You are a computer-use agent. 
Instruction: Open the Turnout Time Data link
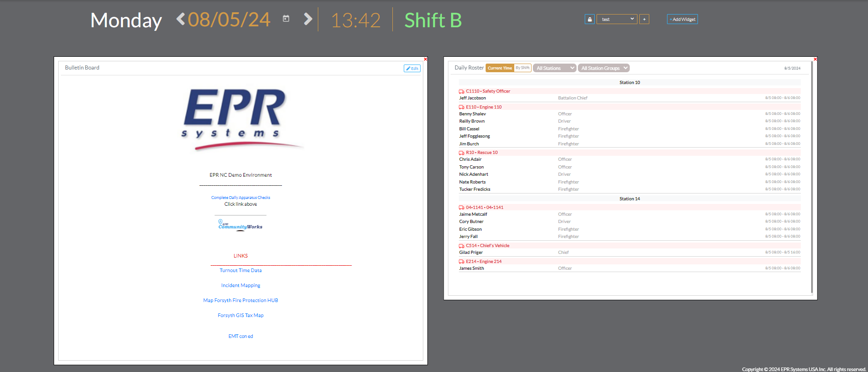[x=241, y=270]
